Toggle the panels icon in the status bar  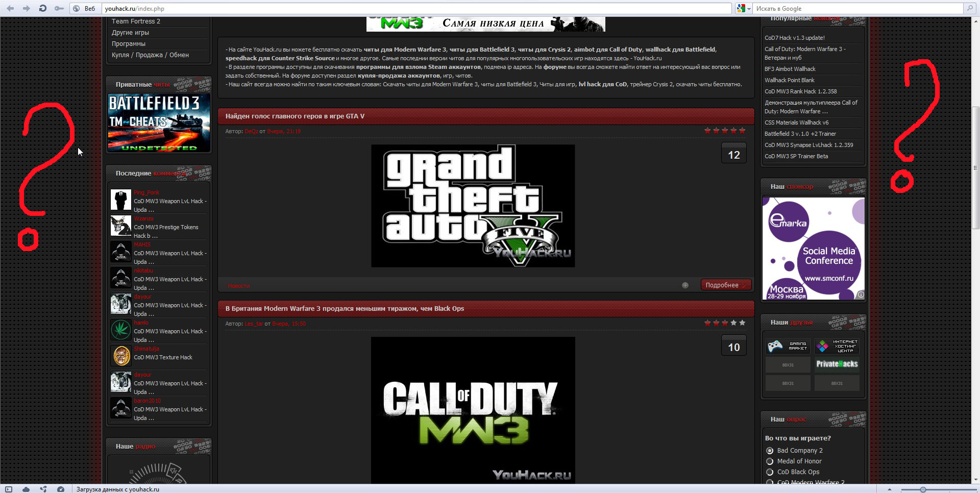[x=9, y=489]
